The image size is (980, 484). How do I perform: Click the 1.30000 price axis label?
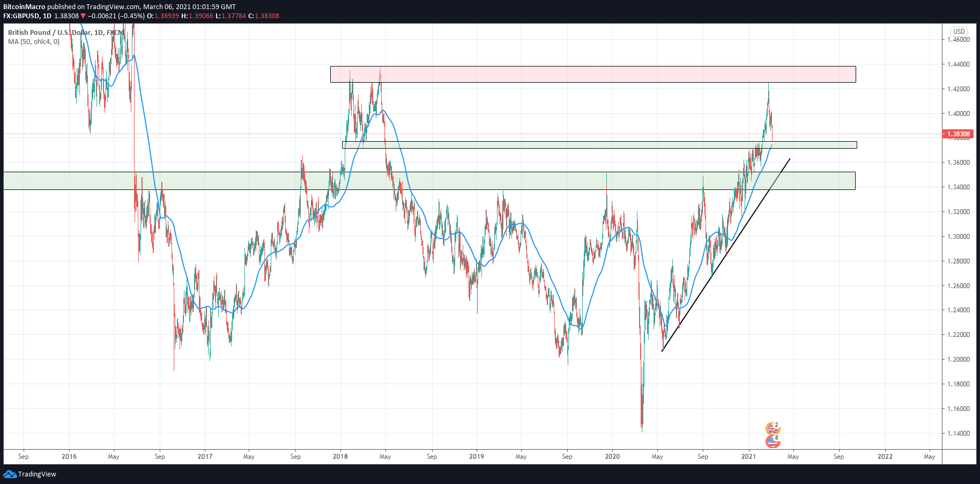pyautogui.click(x=959, y=237)
